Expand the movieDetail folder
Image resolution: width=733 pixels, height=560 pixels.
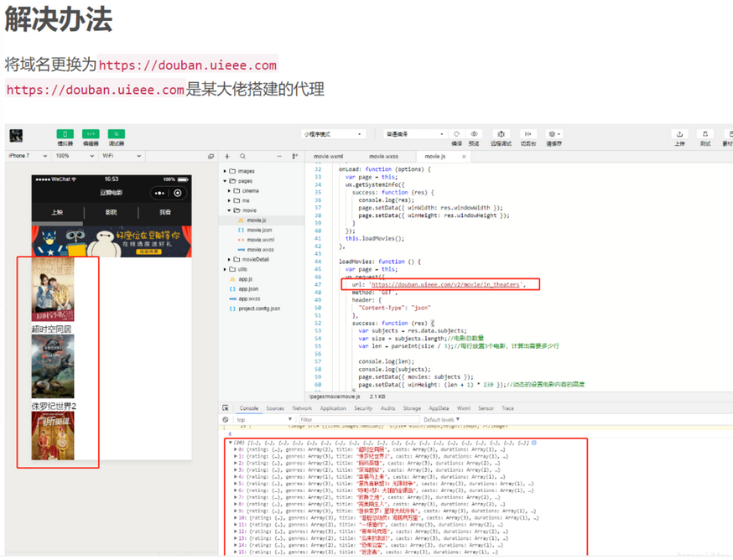click(229, 259)
